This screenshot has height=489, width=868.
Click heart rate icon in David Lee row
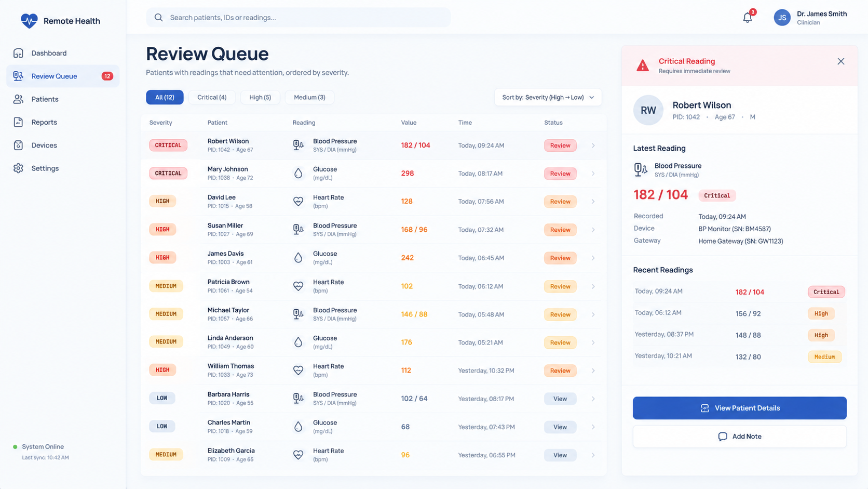(x=298, y=202)
